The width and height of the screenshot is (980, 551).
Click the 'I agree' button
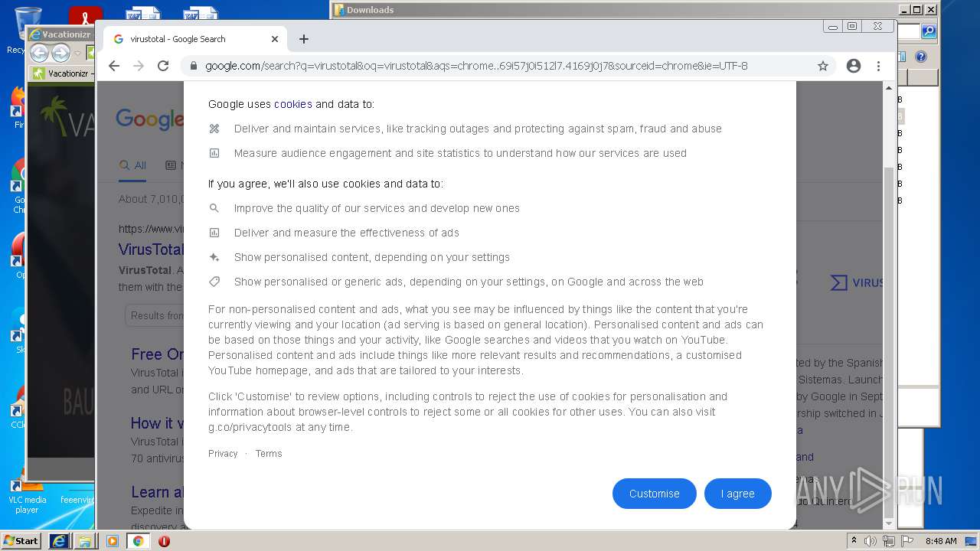pyautogui.click(x=737, y=494)
